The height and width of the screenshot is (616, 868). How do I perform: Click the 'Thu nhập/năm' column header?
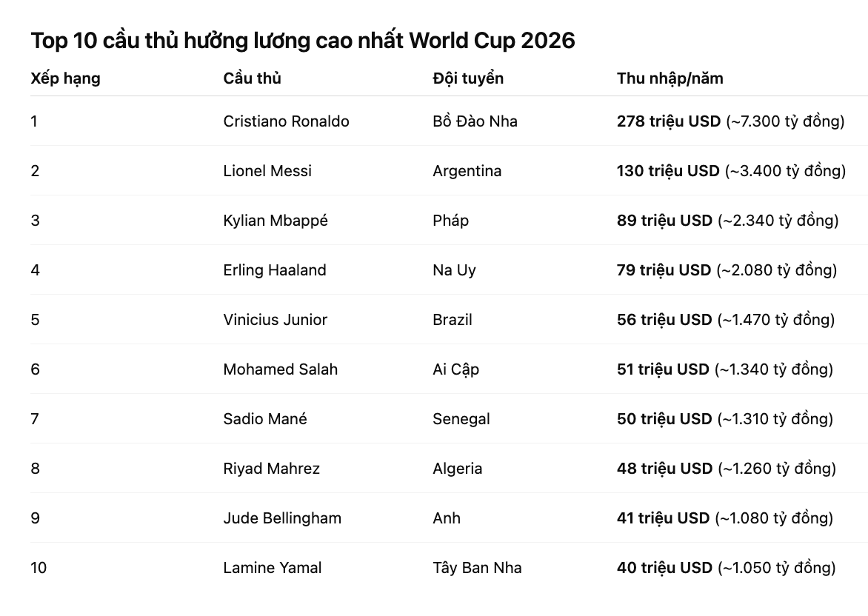pyautogui.click(x=670, y=78)
